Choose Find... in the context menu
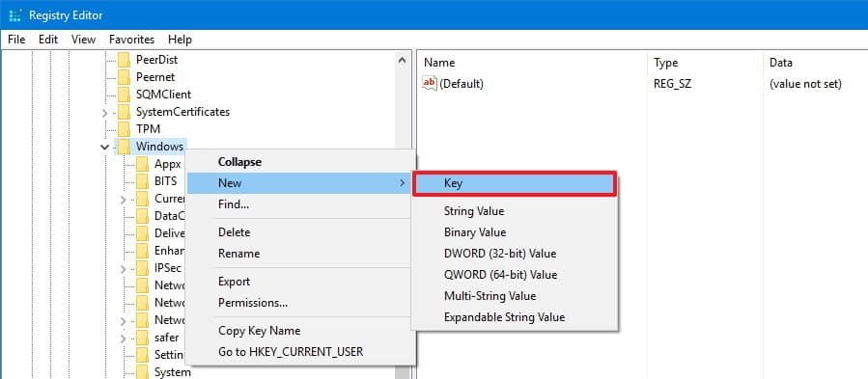Image resolution: width=868 pixels, height=379 pixels. pyautogui.click(x=300, y=204)
